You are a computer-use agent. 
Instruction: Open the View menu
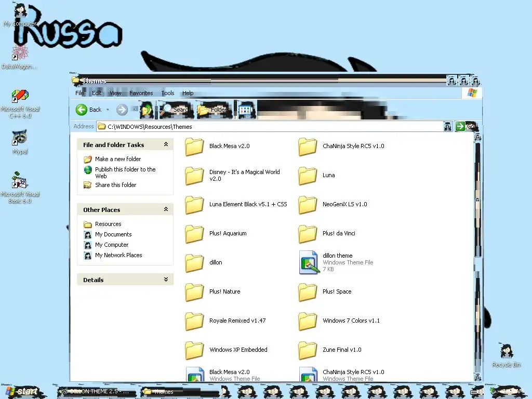click(115, 93)
